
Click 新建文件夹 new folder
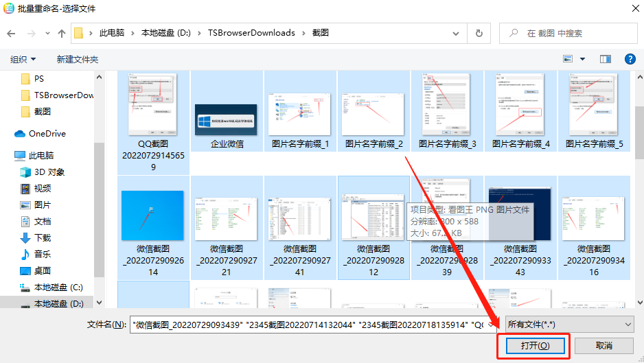coord(78,60)
